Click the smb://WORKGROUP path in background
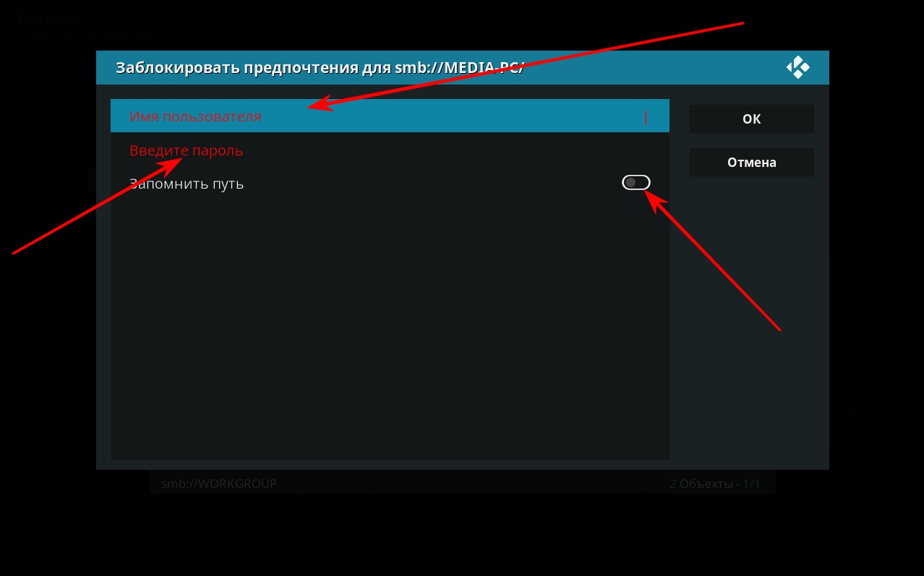Viewport: 924px width, 576px height. (x=219, y=483)
